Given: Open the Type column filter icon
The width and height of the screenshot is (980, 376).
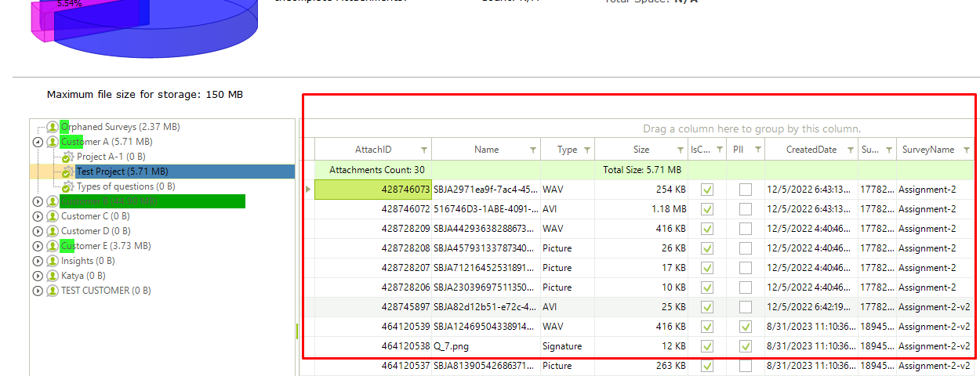Looking at the screenshot, I should (587, 150).
